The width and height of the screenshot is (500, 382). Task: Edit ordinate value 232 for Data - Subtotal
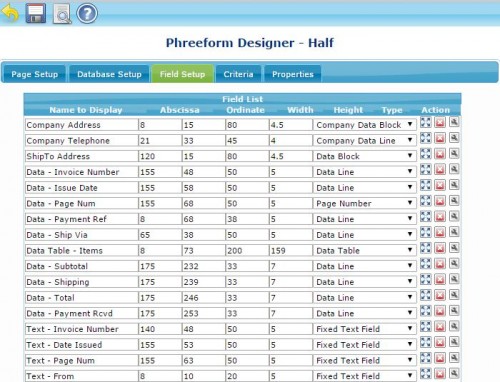pyautogui.click(x=204, y=266)
